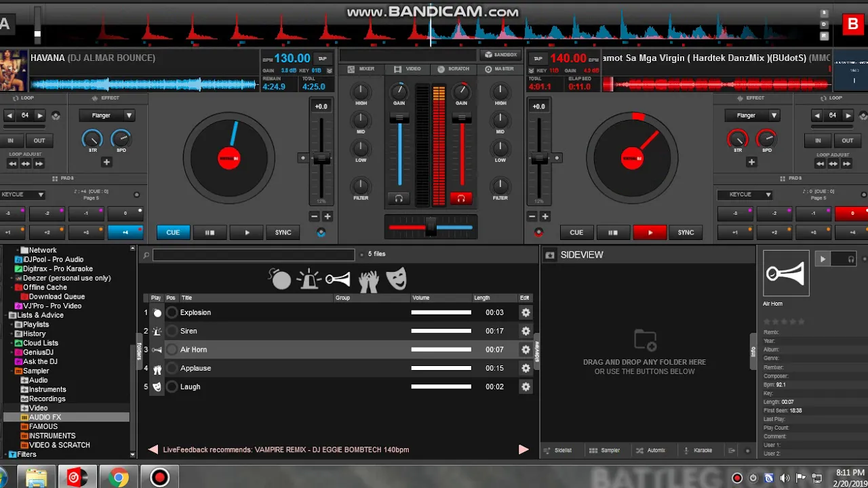Toggle left deck SYNC
This screenshot has height=488, width=868.
[x=283, y=232]
